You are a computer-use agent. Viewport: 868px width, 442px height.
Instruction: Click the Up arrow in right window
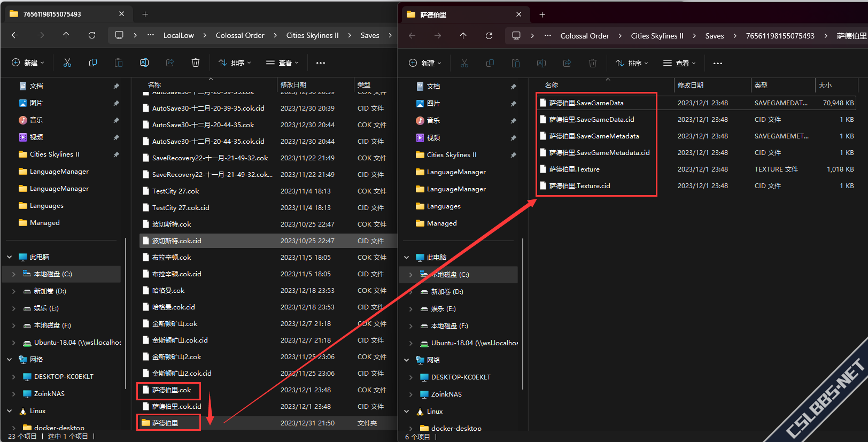point(463,36)
